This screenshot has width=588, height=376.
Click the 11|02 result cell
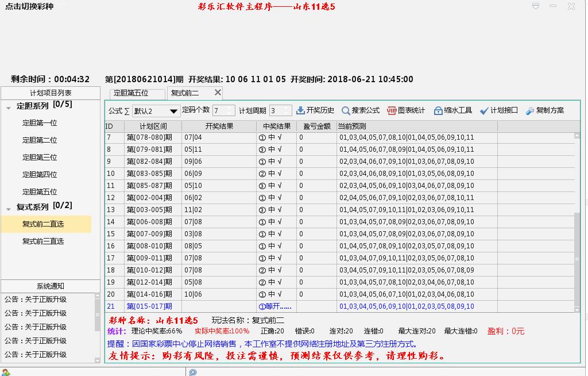point(219,210)
